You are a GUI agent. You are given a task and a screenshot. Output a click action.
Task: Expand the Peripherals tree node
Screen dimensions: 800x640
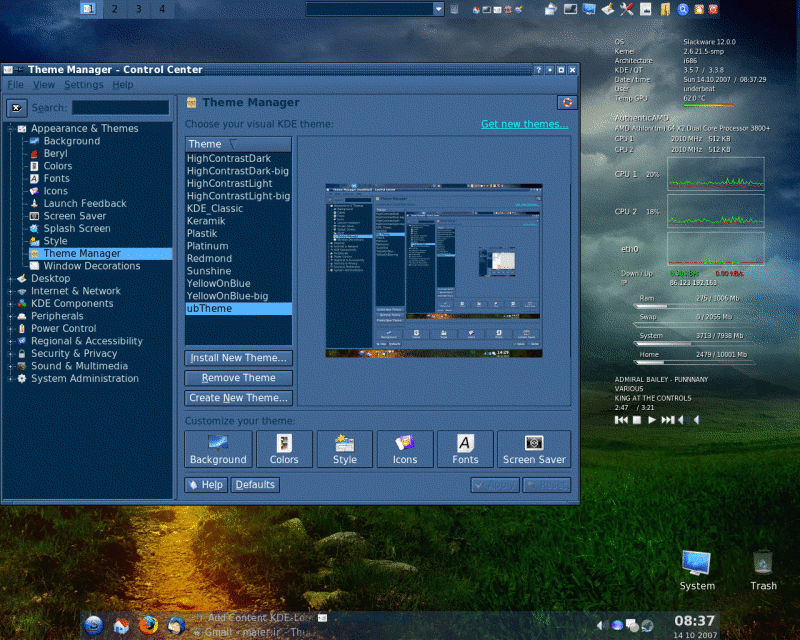[x=10, y=316]
